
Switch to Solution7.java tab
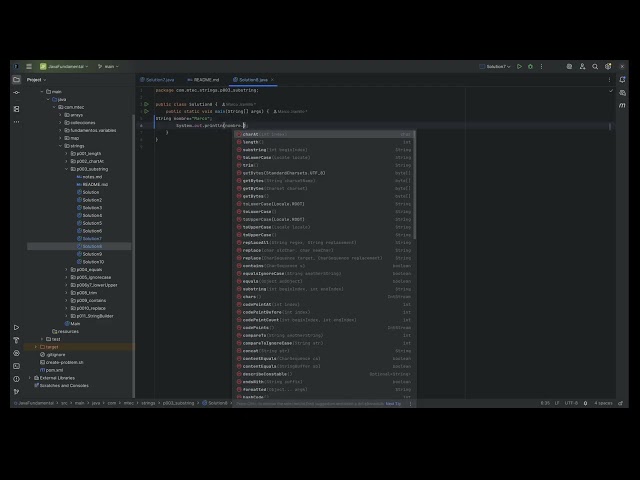point(157,80)
